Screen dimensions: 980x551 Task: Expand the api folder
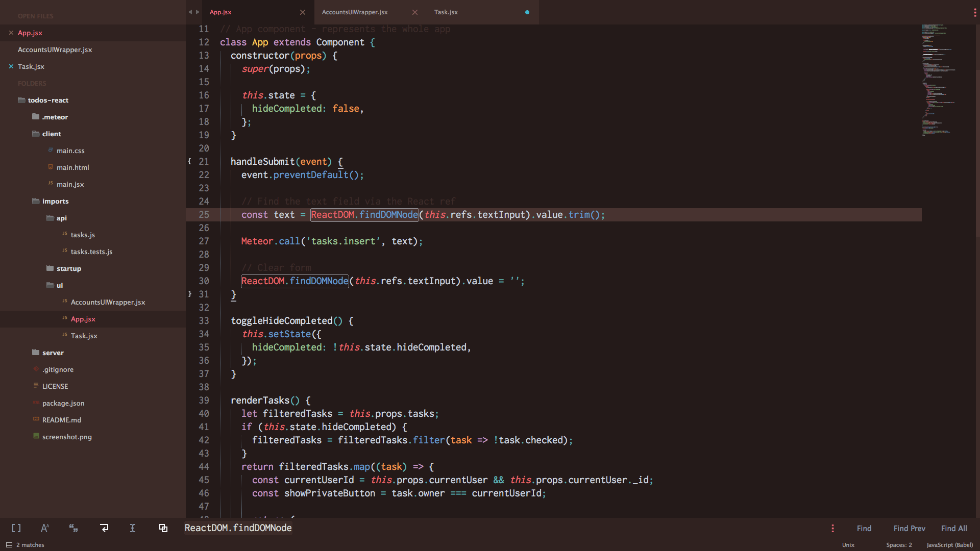(x=62, y=218)
